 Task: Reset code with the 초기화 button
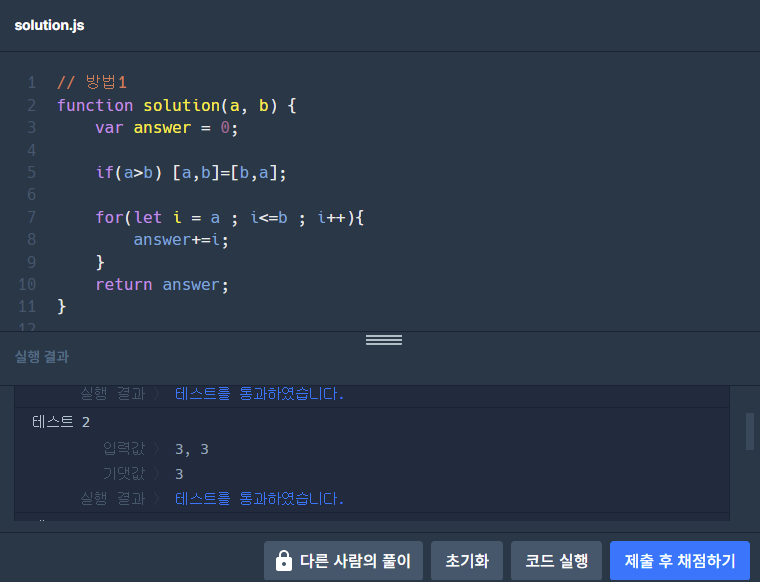(x=467, y=561)
